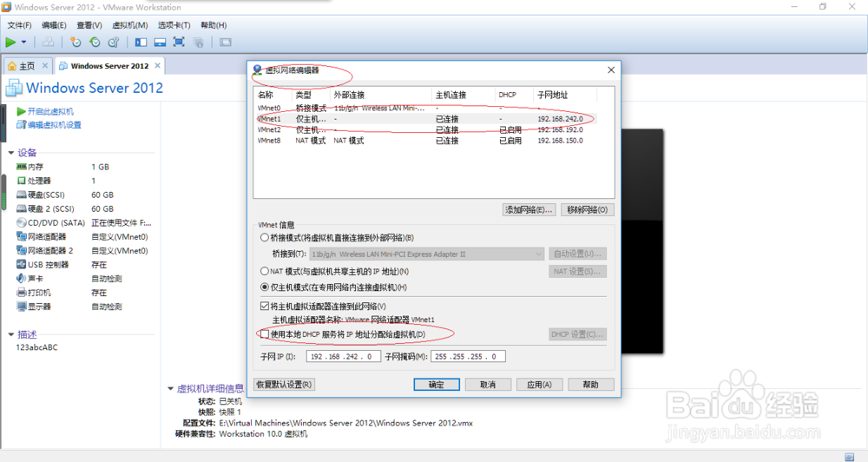The width and height of the screenshot is (868, 462).
Task: Open the snapshot manager wrench-clock icon
Action: 114,42
